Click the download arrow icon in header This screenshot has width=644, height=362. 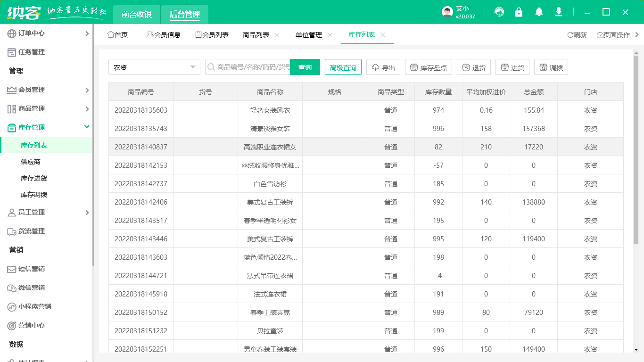pos(559,12)
